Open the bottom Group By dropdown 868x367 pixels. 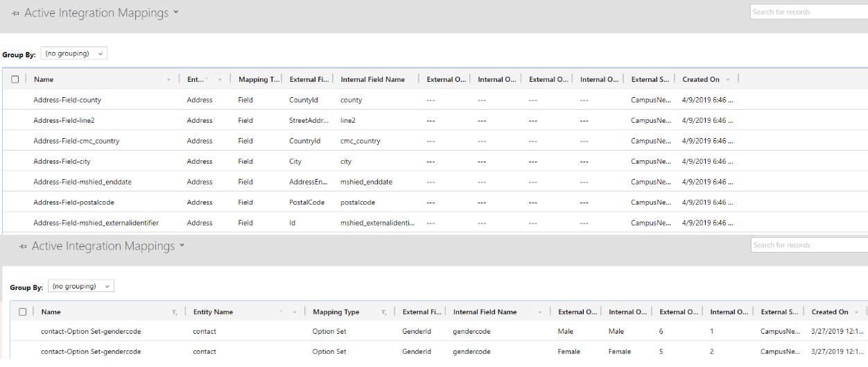80,286
